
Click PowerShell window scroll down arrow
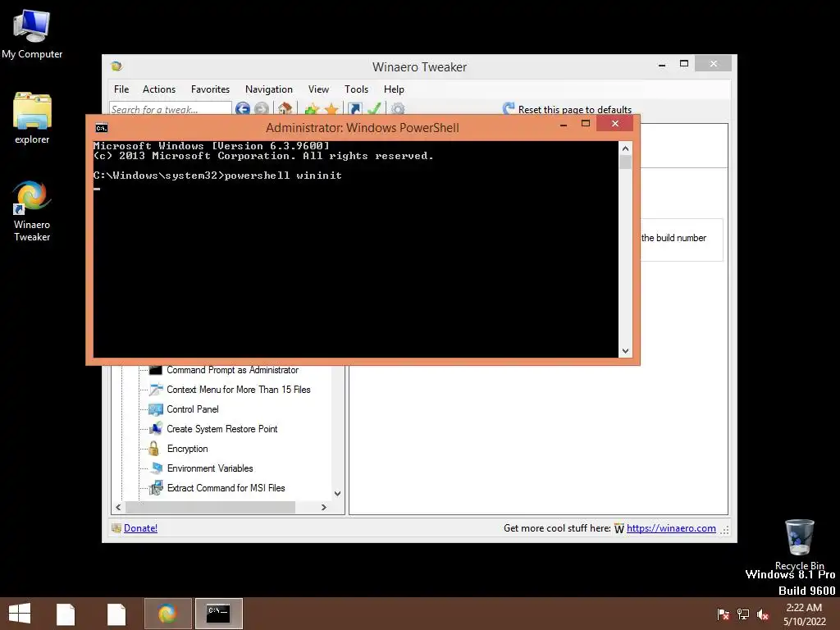pyautogui.click(x=625, y=351)
